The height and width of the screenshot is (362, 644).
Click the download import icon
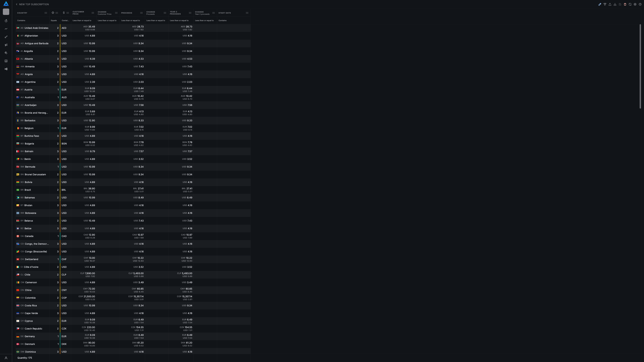(x=615, y=4)
